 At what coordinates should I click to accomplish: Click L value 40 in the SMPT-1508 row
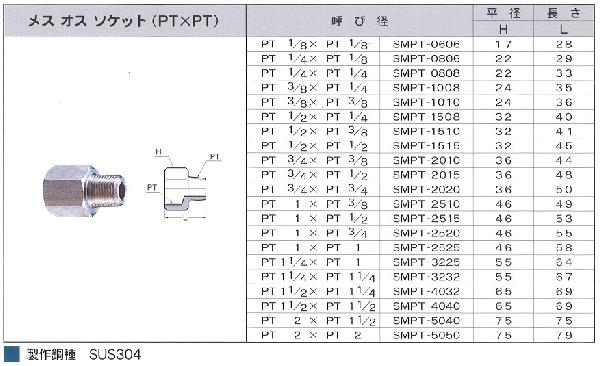564,117
